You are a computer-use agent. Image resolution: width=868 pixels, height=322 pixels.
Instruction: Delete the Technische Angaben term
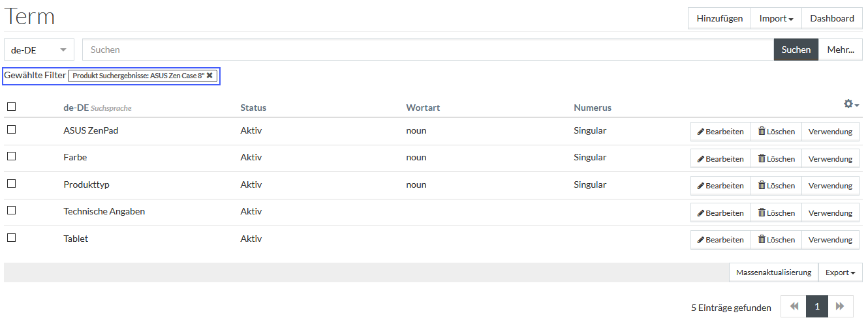point(776,213)
